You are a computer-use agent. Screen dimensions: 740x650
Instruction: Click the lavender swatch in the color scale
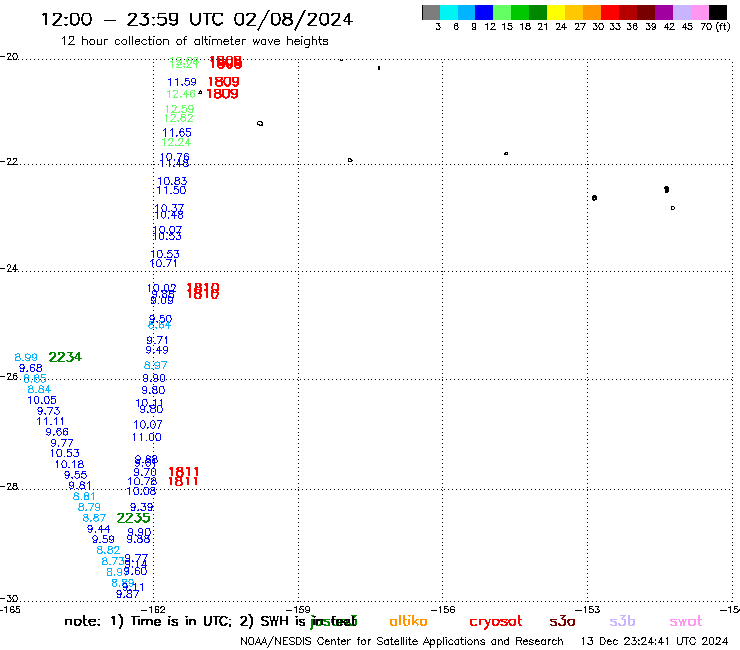pos(681,12)
